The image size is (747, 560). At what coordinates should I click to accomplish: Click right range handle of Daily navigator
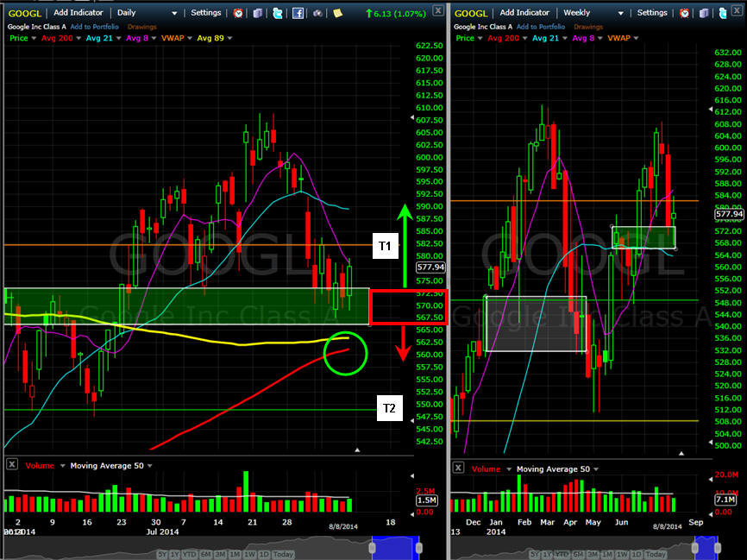click(418, 548)
